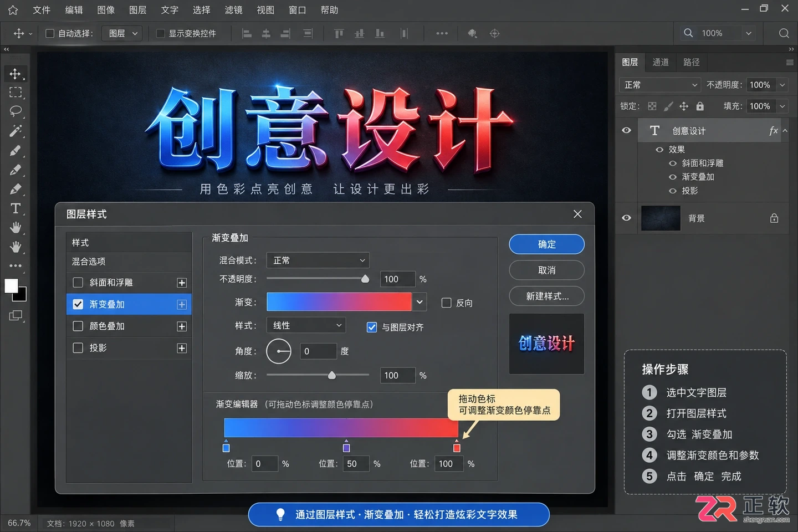The width and height of the screenshot is (798, 532).
Task: Open the 混合模式 dropdown in dialog
Action: 318,260
